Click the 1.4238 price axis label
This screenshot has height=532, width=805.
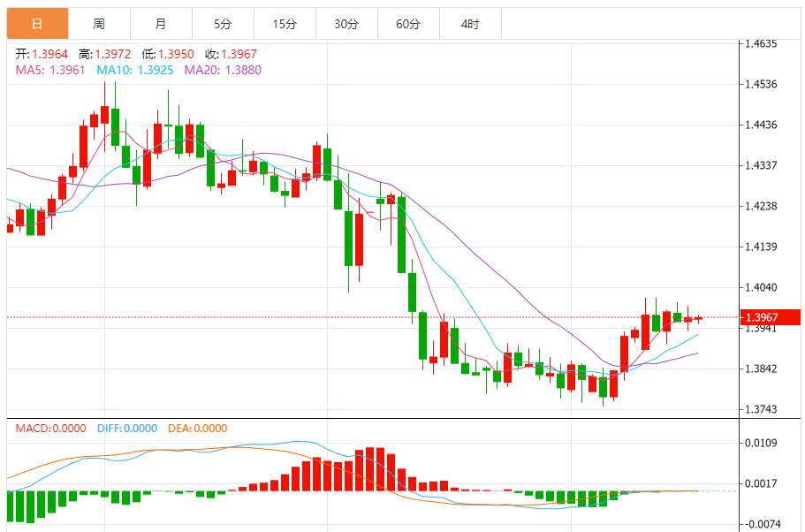tap(762, 207)
